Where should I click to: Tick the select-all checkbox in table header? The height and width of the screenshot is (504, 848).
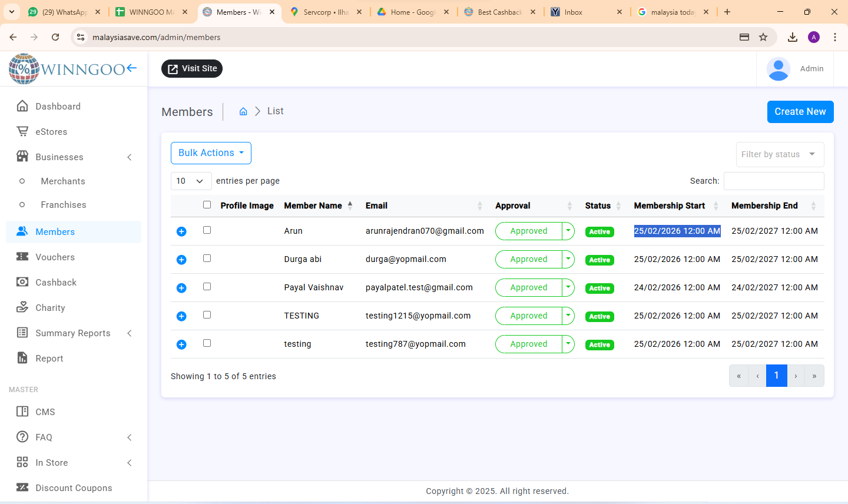207,205
